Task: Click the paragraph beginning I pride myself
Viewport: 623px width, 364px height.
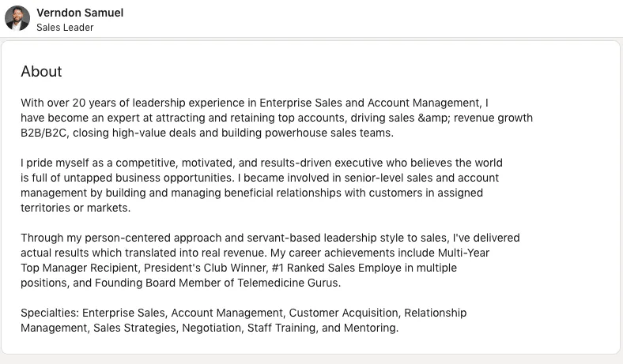Action: click(262, 186)
